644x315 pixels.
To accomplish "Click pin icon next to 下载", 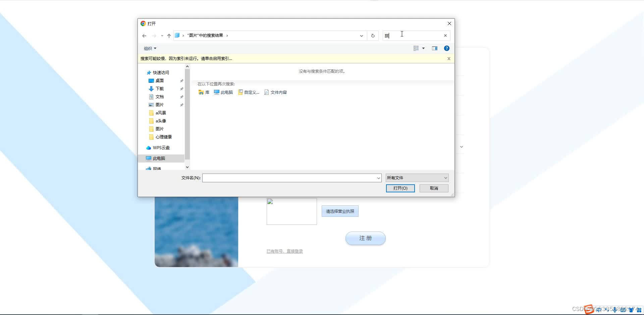I will [x=181, y=89].
